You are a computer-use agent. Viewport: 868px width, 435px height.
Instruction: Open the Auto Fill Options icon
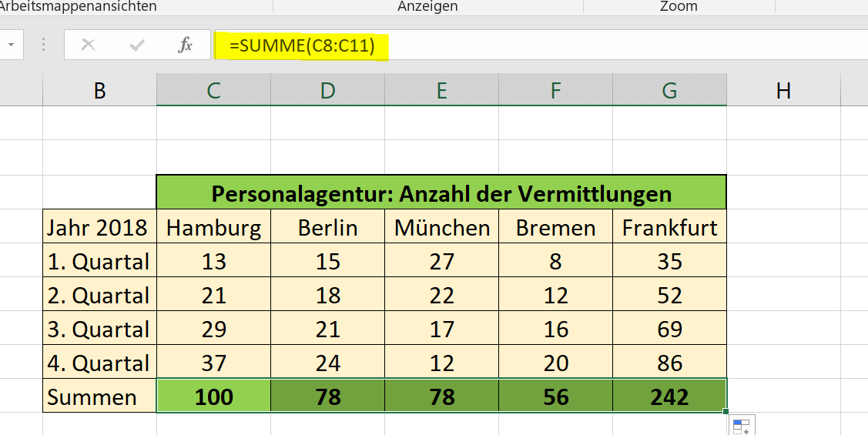point(742,425)
